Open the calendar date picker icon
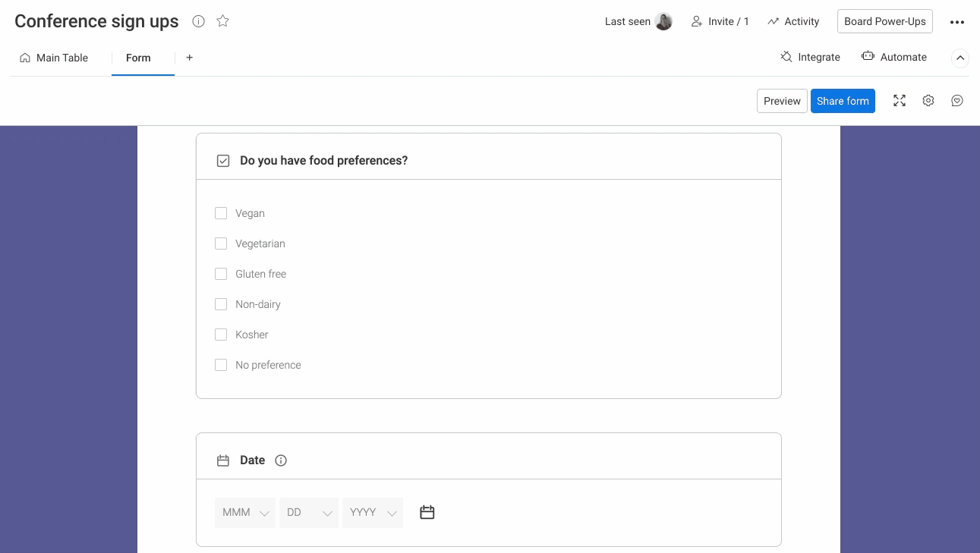980x553 pixels. (427, 513)
